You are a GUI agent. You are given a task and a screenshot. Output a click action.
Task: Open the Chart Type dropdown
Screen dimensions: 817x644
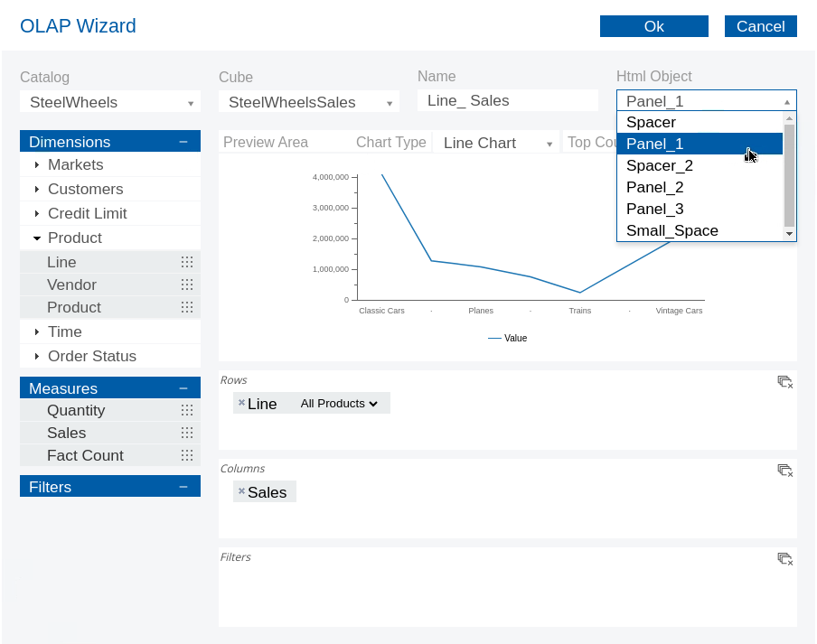pos(497,143)
